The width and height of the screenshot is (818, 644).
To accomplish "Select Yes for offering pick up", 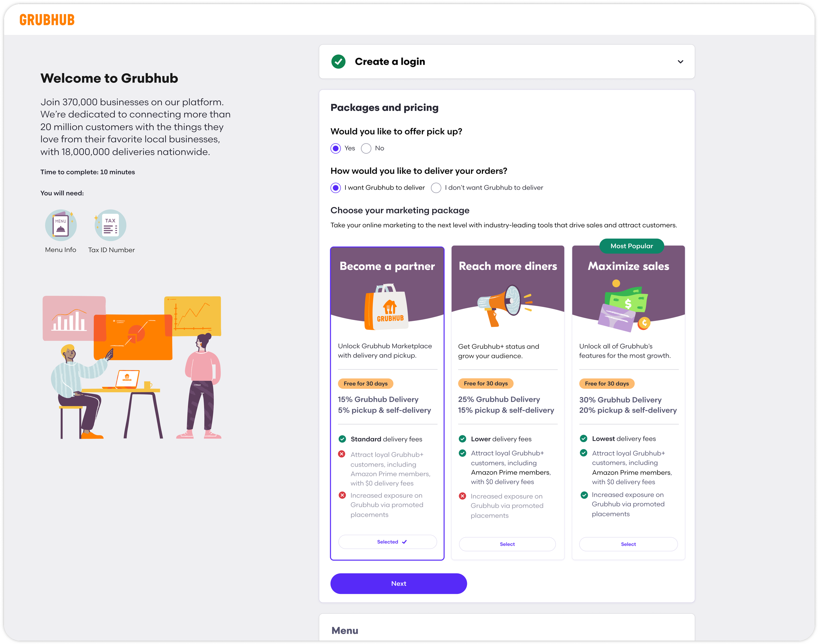I will tap(335, 148).
